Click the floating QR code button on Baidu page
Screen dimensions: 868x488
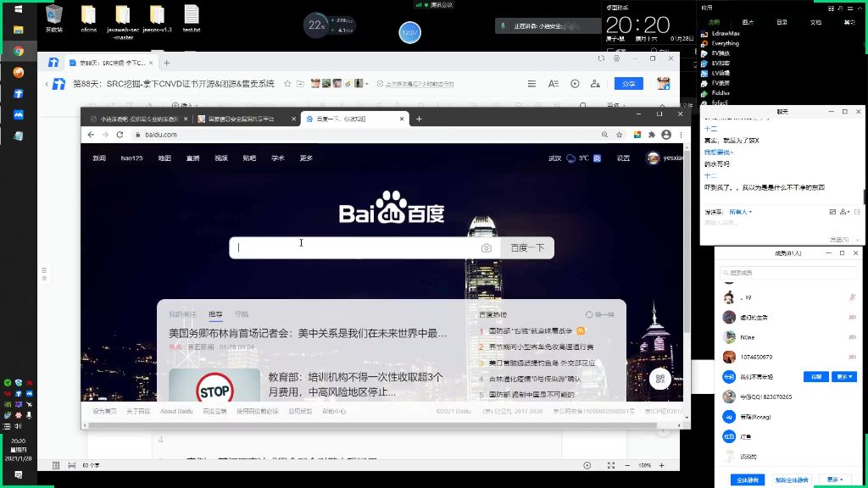click(x=659, y=379)
